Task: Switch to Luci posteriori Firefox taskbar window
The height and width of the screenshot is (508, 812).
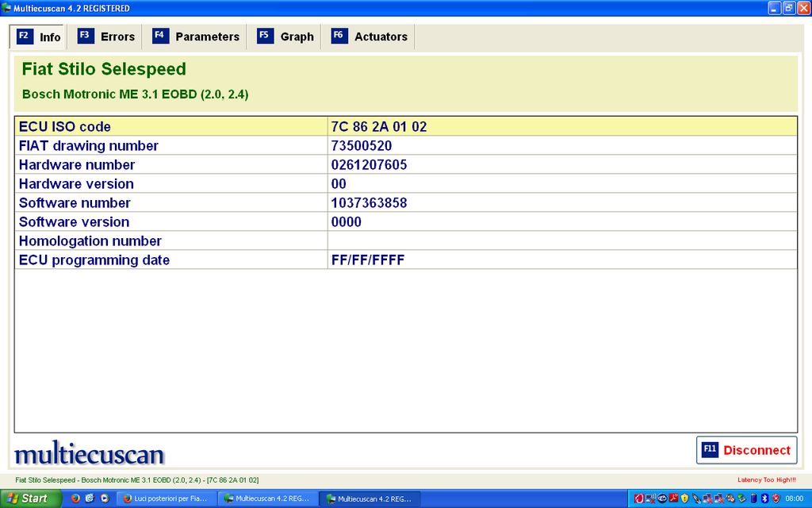Action: (166, 498)
